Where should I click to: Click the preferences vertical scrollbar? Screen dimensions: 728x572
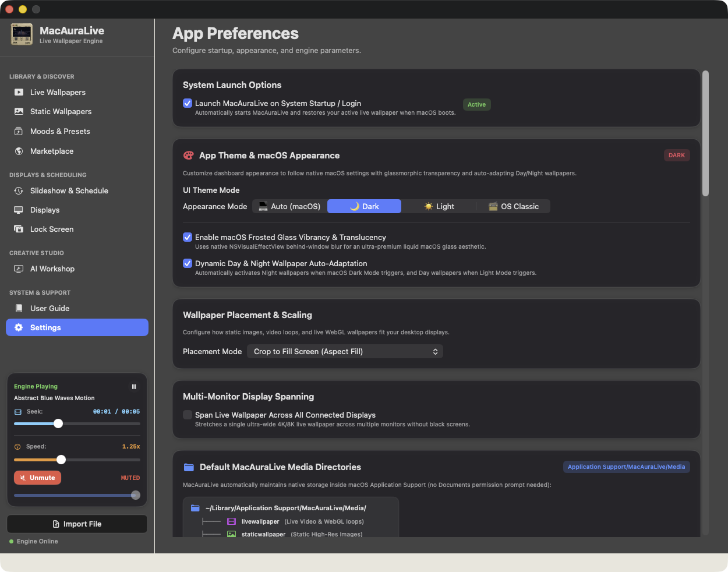coord(705,134)
